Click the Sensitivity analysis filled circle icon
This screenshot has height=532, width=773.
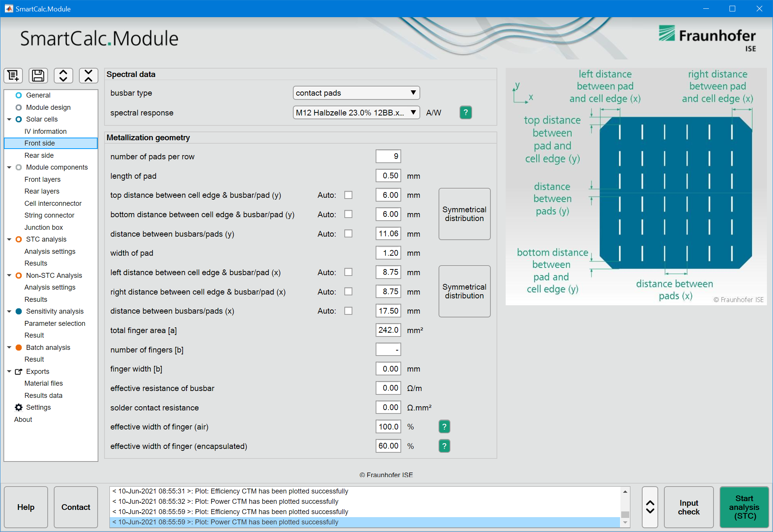pos(18,311)
